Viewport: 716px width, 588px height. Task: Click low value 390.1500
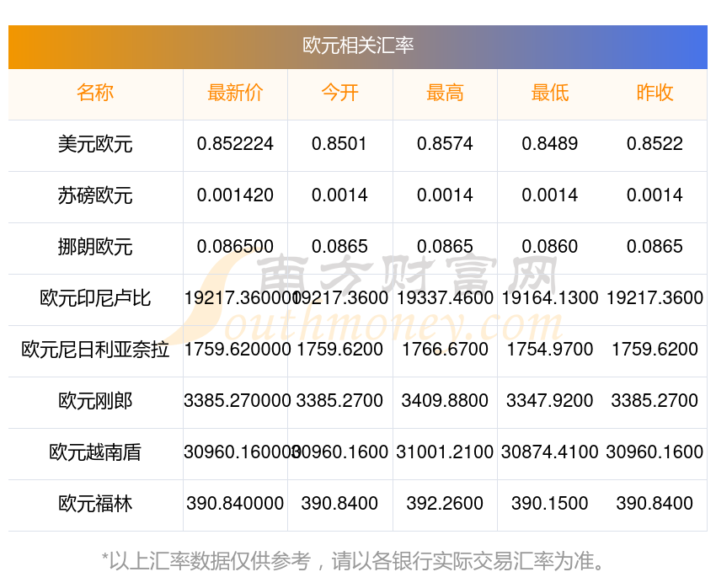550,504
